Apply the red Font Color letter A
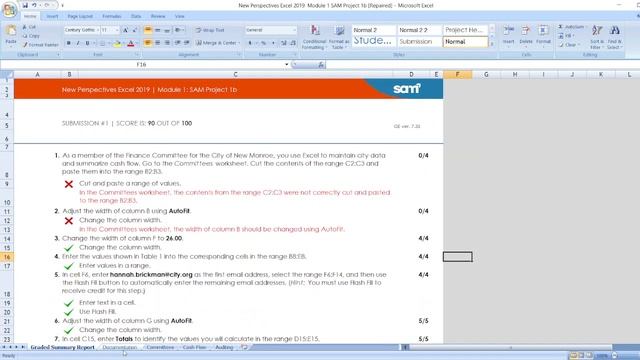Screen dimensions: 640x360 click(131, 43)
